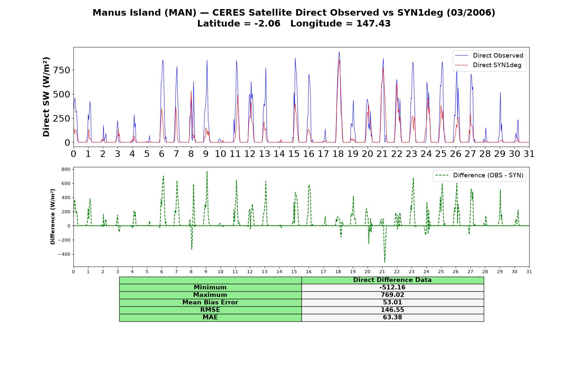Select the Maximum value 769.02 cell
This screenshot has height=392, width=588.
(392, 295)
